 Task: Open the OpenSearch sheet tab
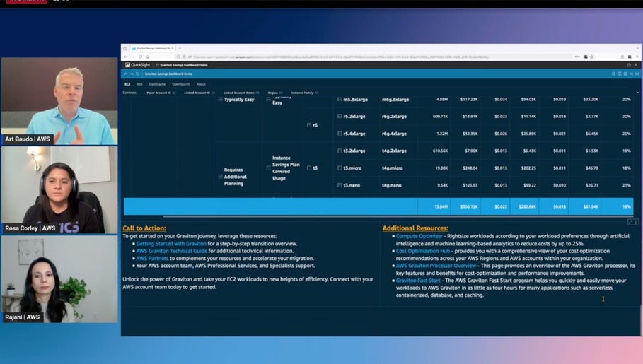click(181, 84)
